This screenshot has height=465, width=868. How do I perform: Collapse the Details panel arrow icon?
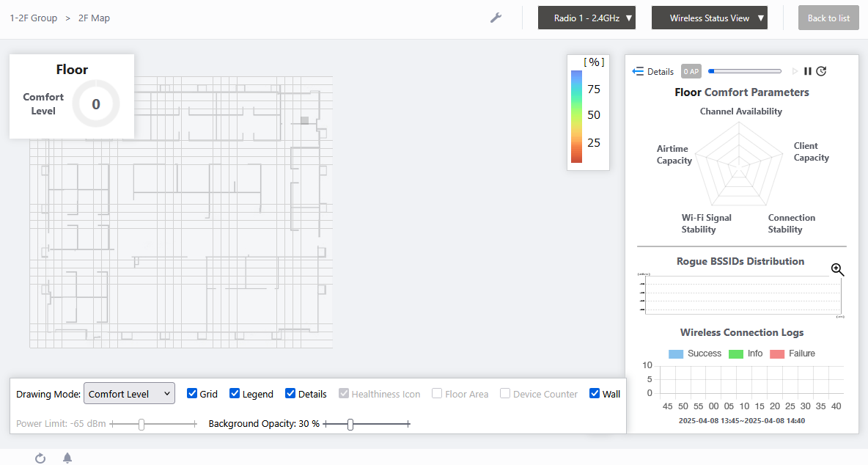click(638, 71)
